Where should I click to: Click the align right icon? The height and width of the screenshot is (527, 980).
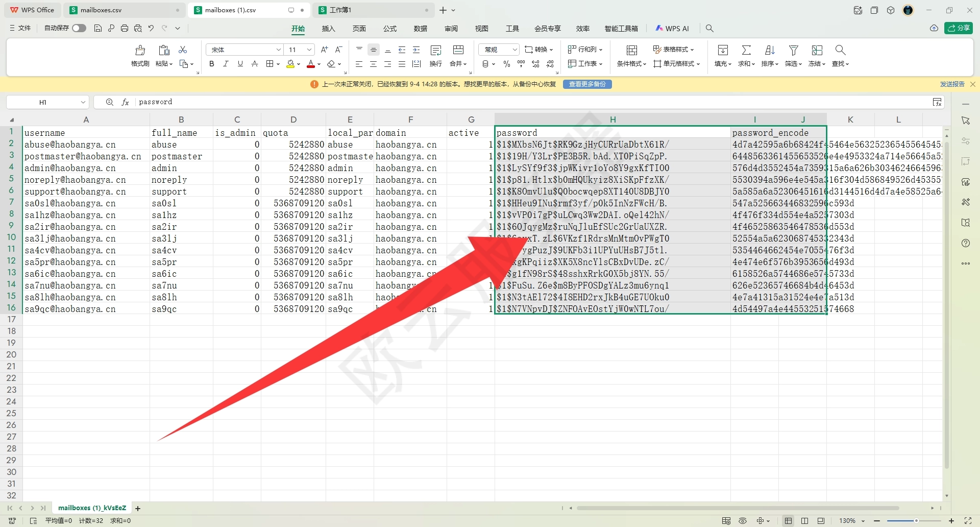(387, 64)
